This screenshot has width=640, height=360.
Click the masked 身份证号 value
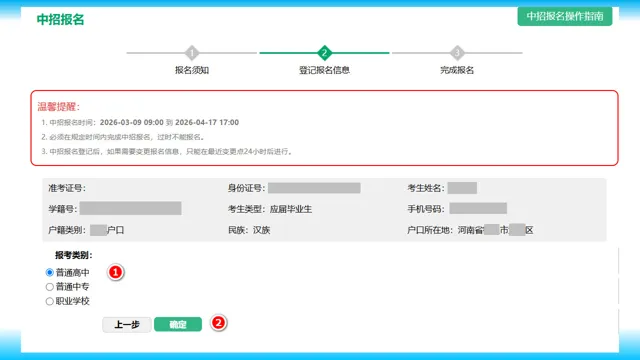pos(314,188)
